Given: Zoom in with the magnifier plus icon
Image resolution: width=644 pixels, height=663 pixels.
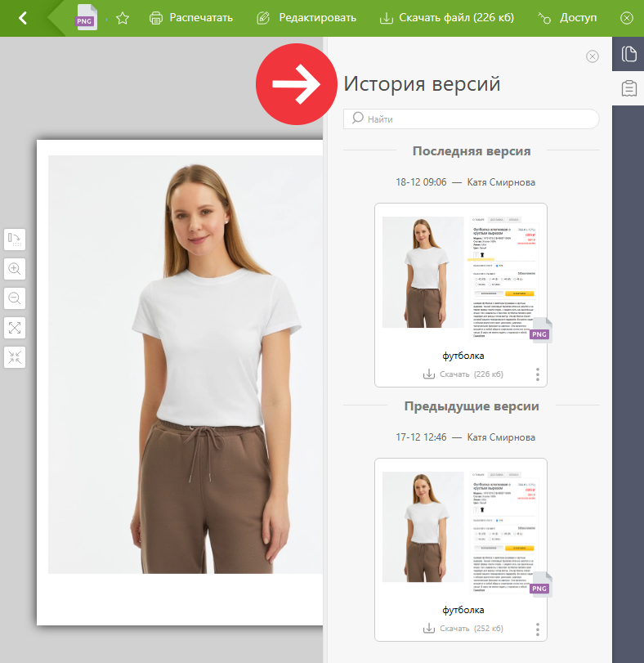Looking at the screenshot, I should tap(16, 268).
